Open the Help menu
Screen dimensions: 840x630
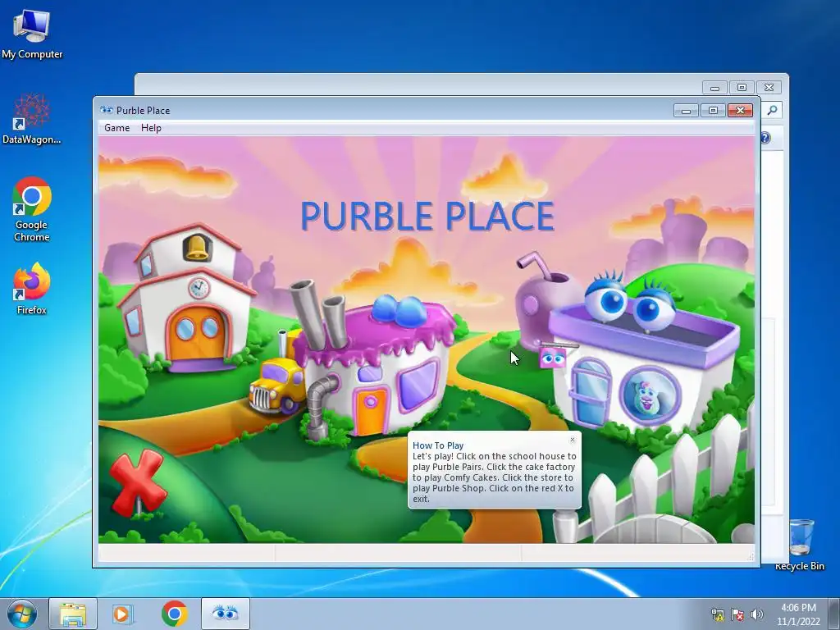151,127
